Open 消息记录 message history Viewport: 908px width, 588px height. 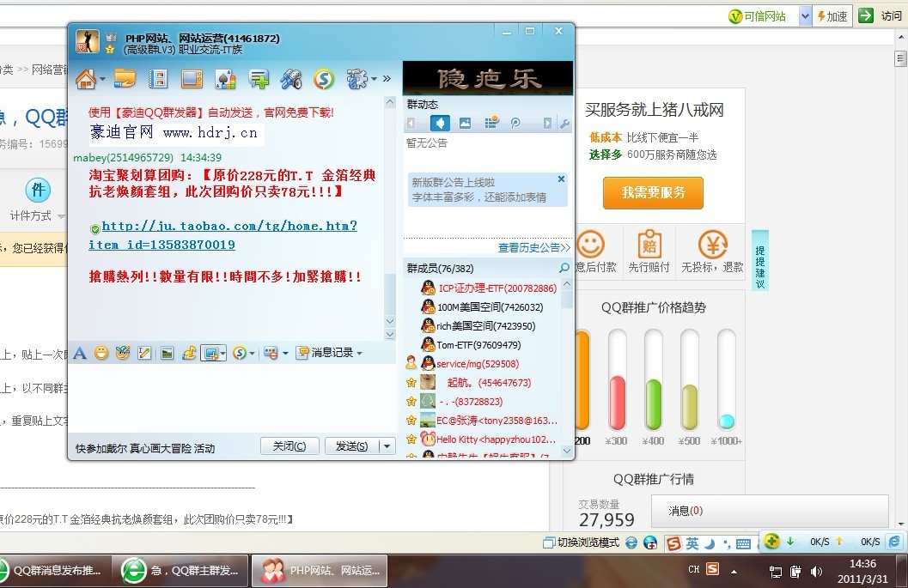point(326,353)
